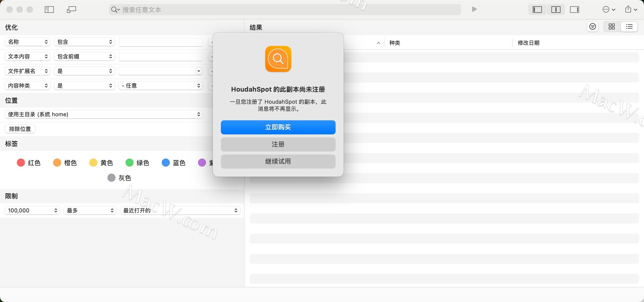Click the sort direction arrow in header
Viewport: 644px width, 302px height.
tap(378, 43)
